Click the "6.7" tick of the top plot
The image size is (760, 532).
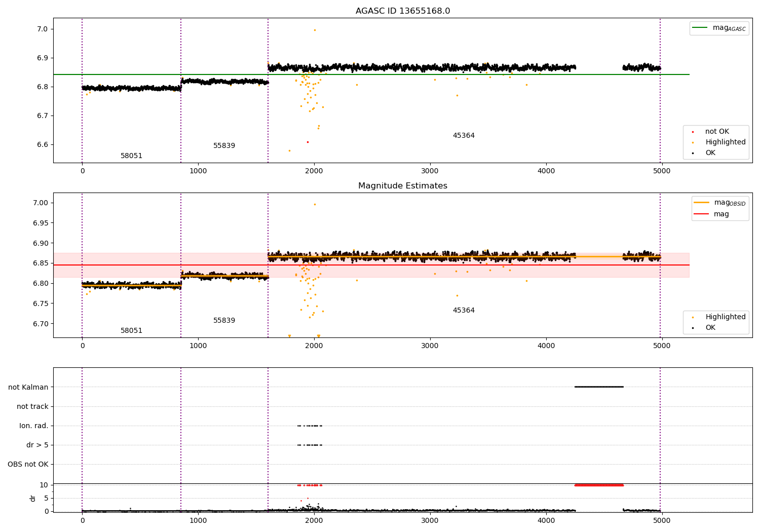42,116
